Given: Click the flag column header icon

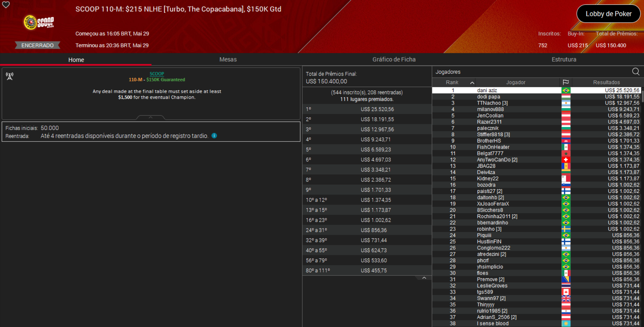Looking at the screenshot, I should [x=566, y=82].
